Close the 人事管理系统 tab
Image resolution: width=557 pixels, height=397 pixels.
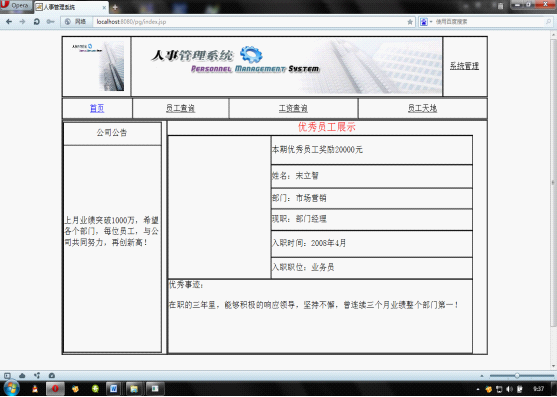point(104,7)
